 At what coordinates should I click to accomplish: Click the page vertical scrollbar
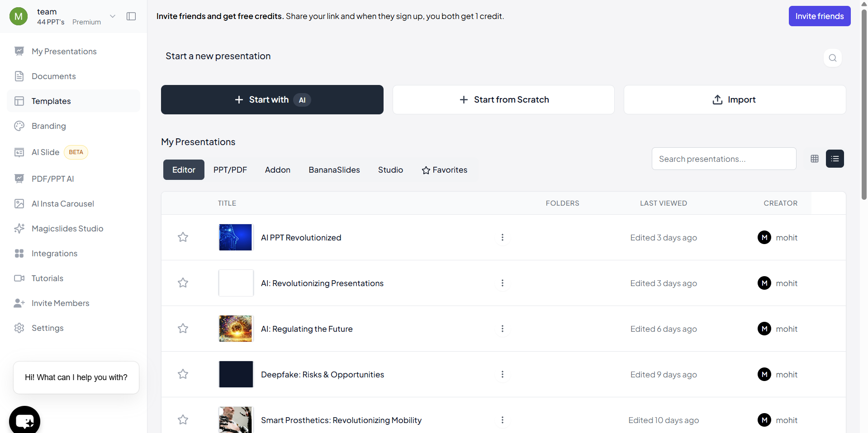[x=864, y=104]
